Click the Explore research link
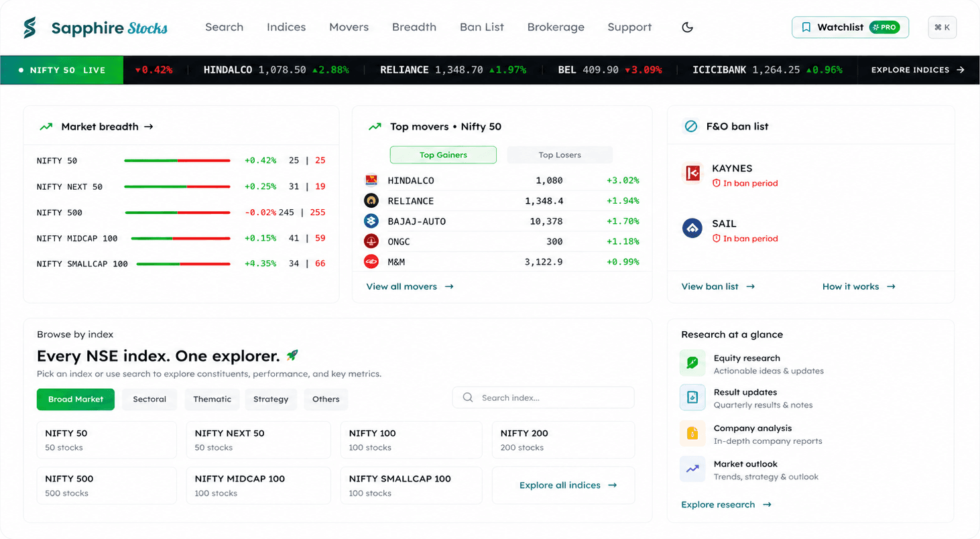This screenshot has height=539, width=980. pos(726,504)
